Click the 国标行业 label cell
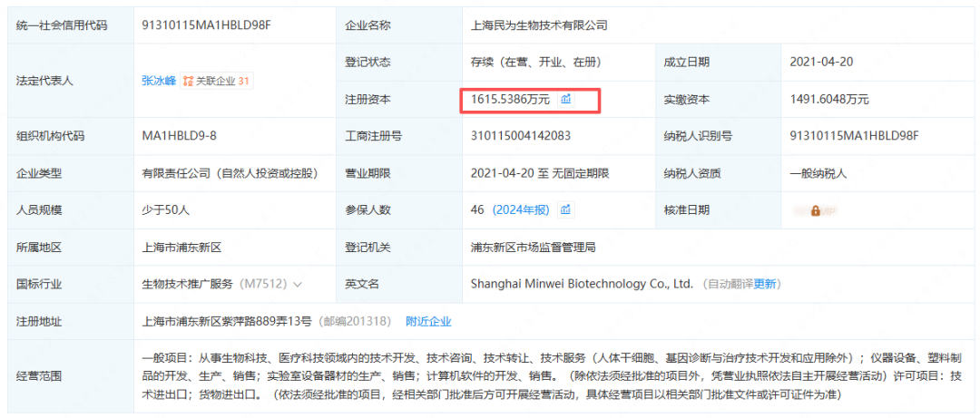Image resolution: width=980 pixels, height=418 pixels. point(71,285)
